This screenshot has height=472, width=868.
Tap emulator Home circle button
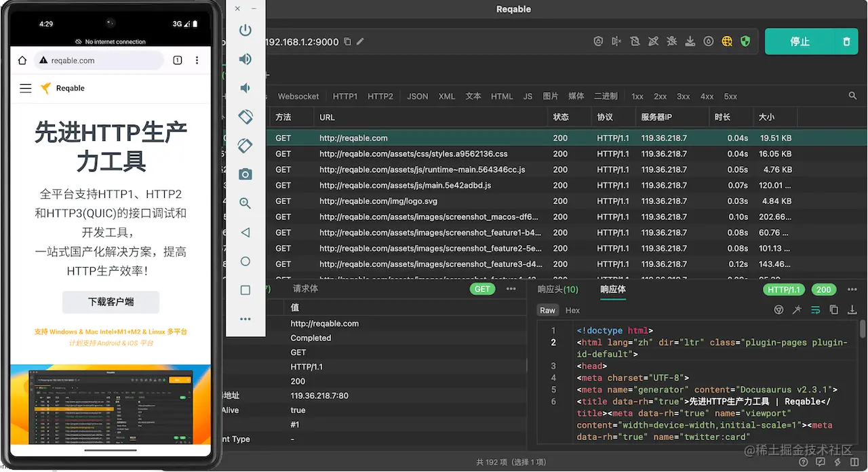(245, 261)
